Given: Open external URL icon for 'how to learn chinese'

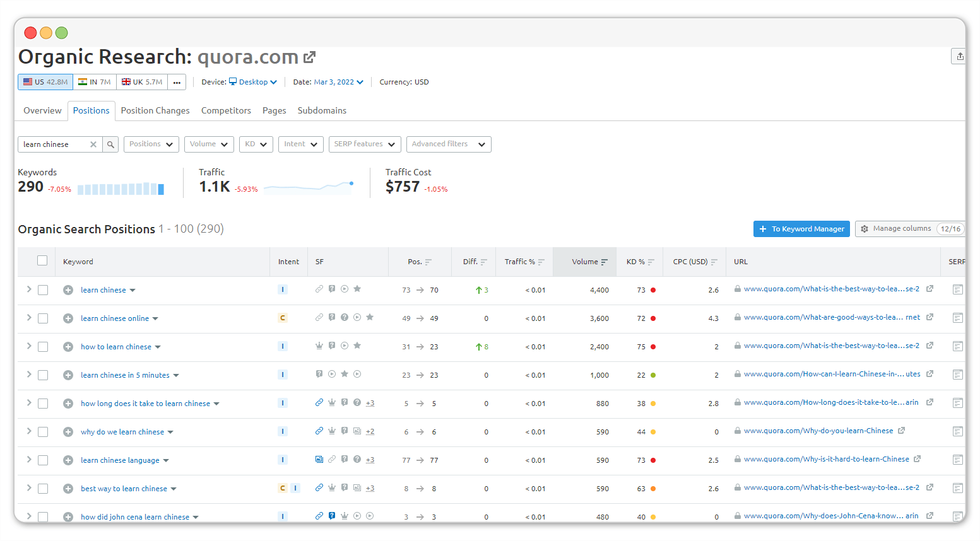Looking at the screenshot, I should click(x=930, y=346).
